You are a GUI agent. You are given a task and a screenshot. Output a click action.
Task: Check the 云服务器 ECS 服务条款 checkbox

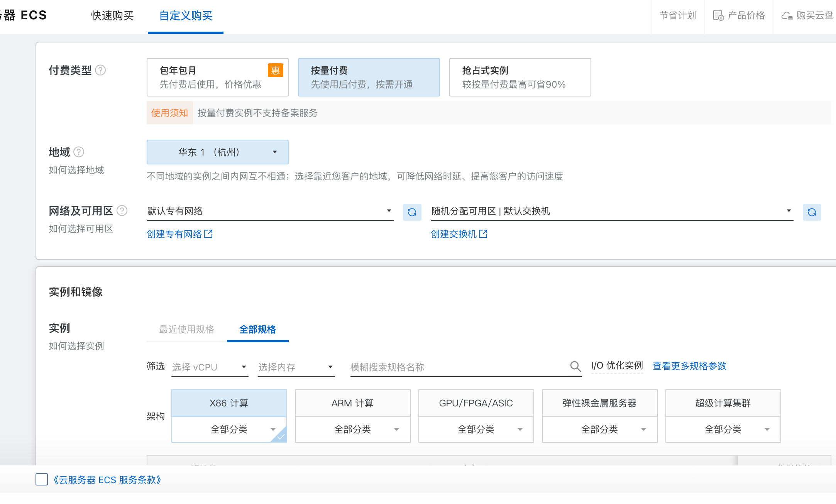42,479
